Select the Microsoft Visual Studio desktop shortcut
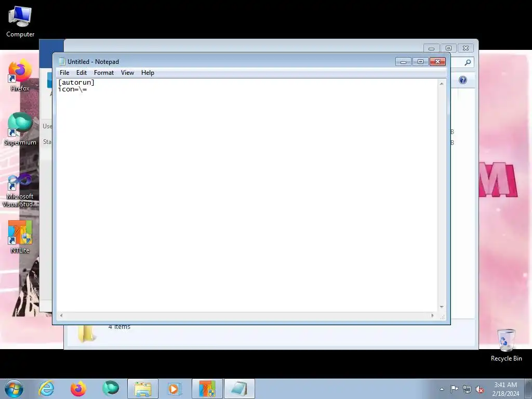 (20, 190)
